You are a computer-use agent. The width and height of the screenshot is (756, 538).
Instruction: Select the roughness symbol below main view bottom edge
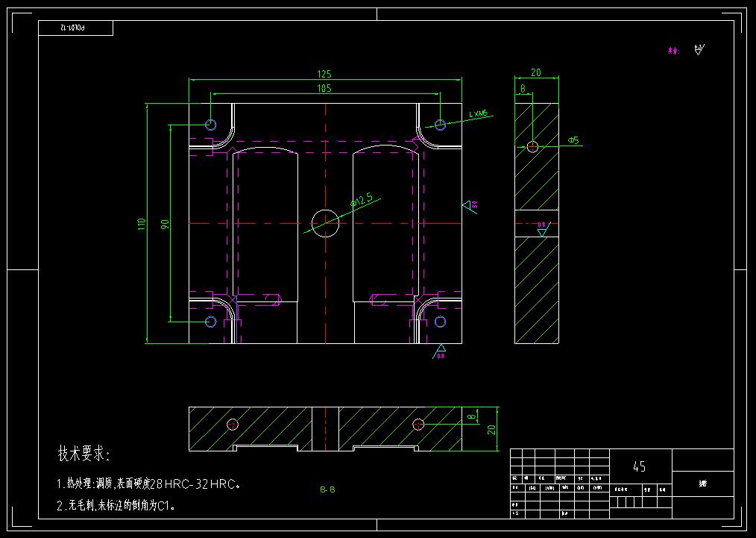click(439, 352)
